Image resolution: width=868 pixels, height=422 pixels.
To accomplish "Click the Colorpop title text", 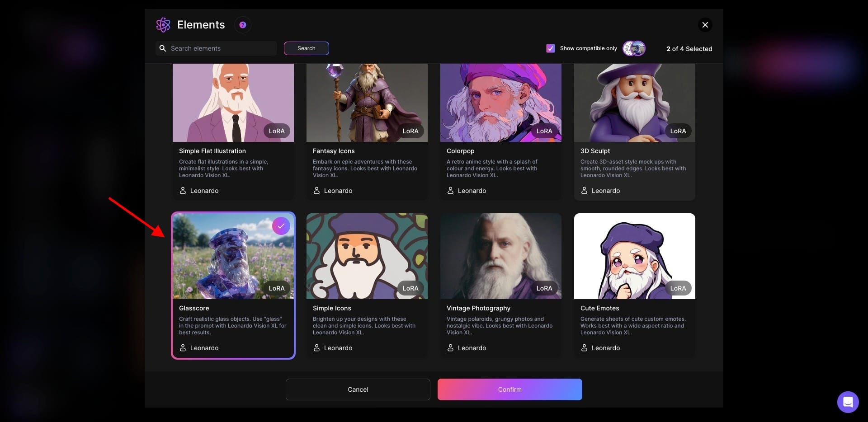I will click(x=461, y=151).
